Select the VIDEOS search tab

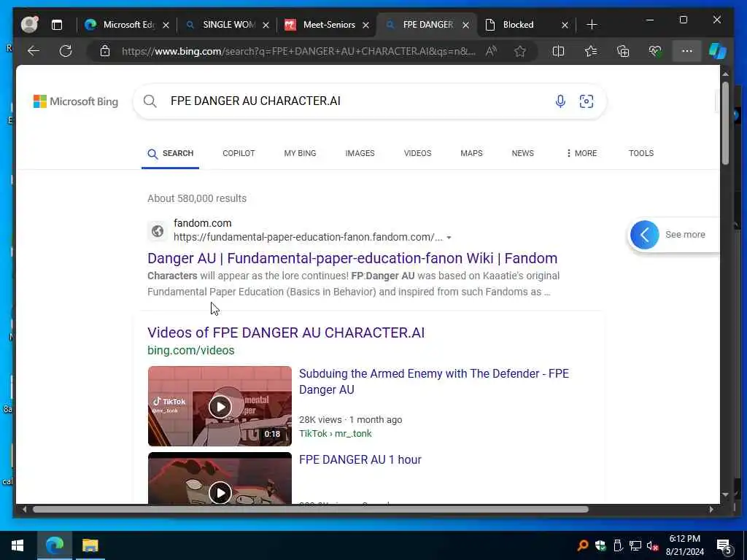(417, 153)
